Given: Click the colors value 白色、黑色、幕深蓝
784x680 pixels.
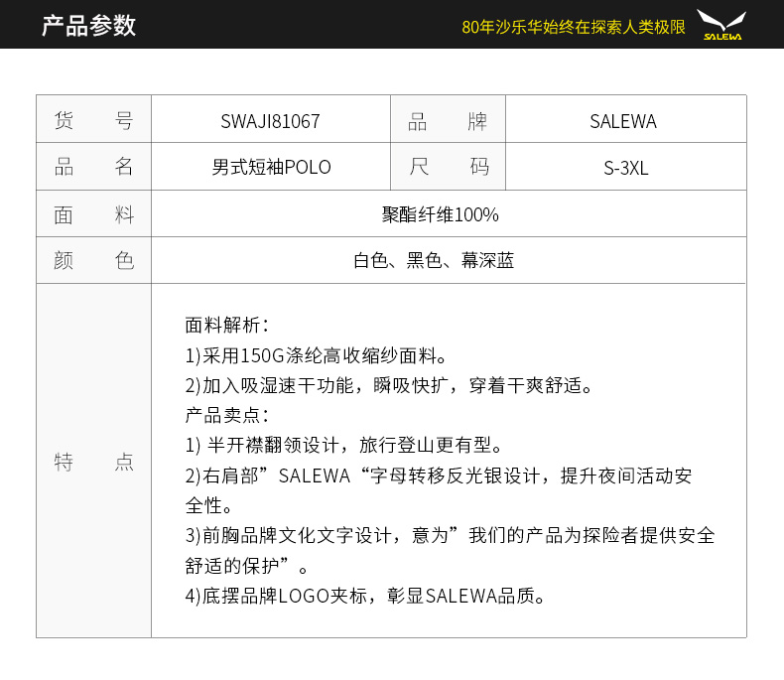Looking at the screenshot, I should coord(434,260).
